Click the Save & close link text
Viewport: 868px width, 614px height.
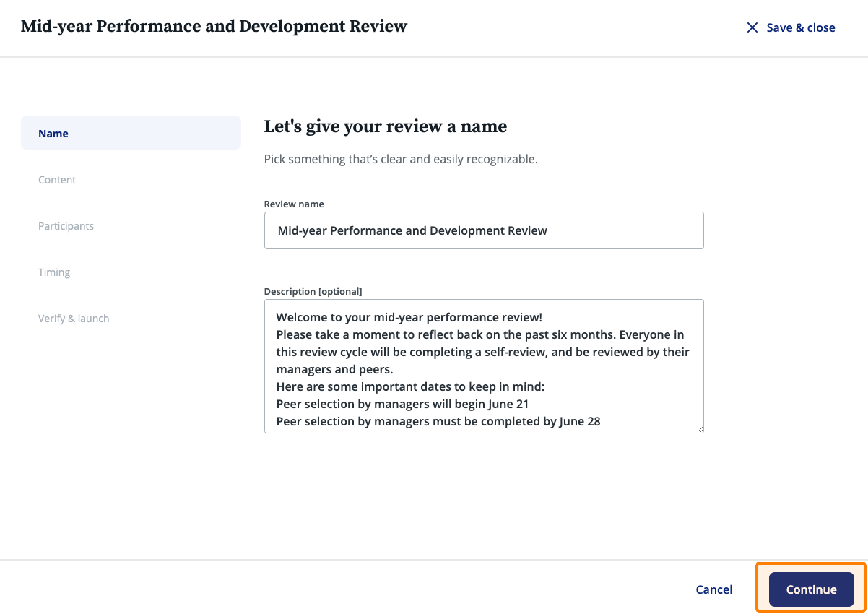coord(800,27)
